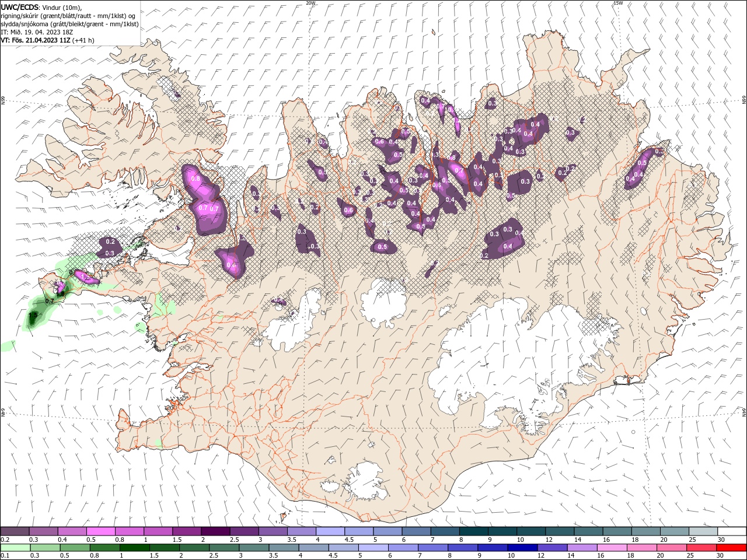Click the '0.7' value in green offshore rain area
The width and height of the screenshot is (747, 560).
(x=50, y=301)
